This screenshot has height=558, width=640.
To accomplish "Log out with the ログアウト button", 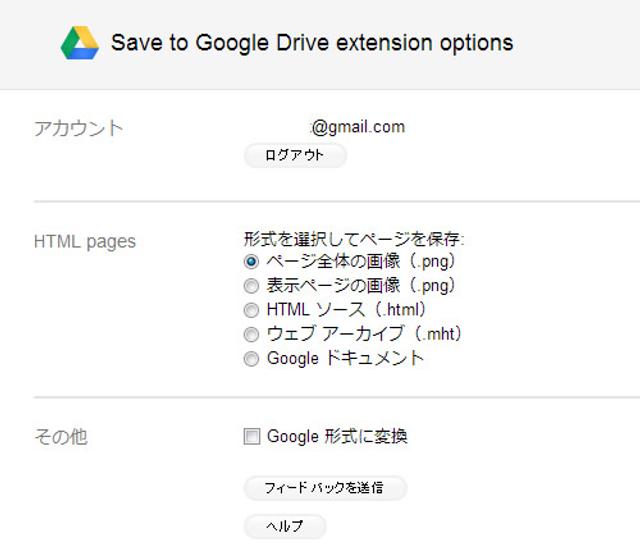I will pyautogui.click(x=295, y=155).
